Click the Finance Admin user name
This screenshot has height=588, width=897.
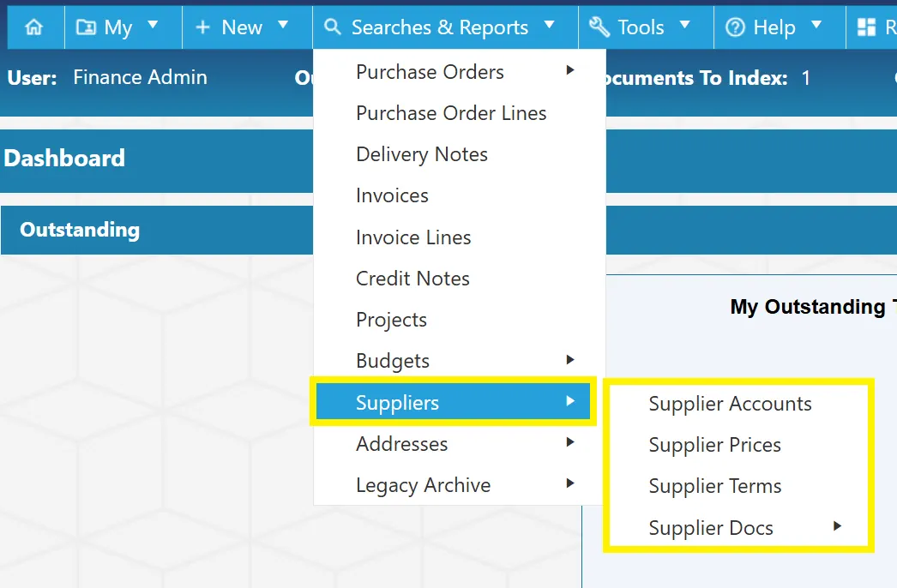[x=140, y=77]
